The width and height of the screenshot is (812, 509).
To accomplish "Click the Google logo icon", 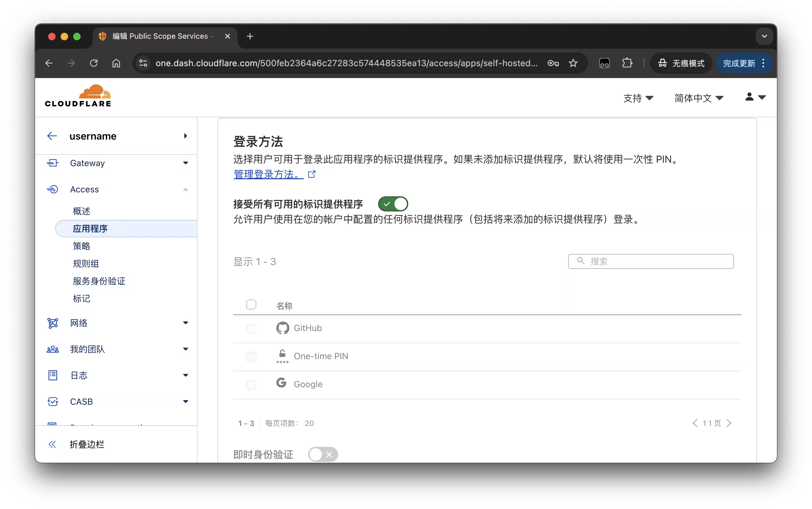I will point(281,383).
